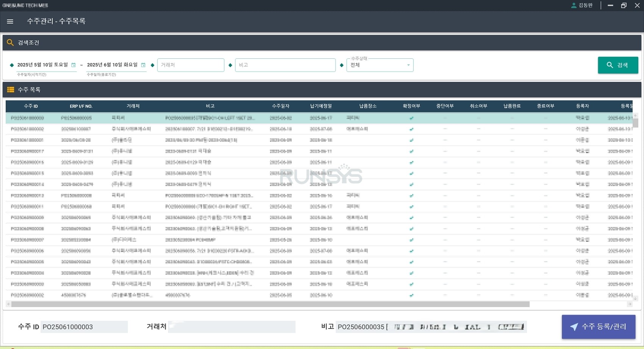
Task: Expand the 수주상태 dropdown
Action: (408, 65)
